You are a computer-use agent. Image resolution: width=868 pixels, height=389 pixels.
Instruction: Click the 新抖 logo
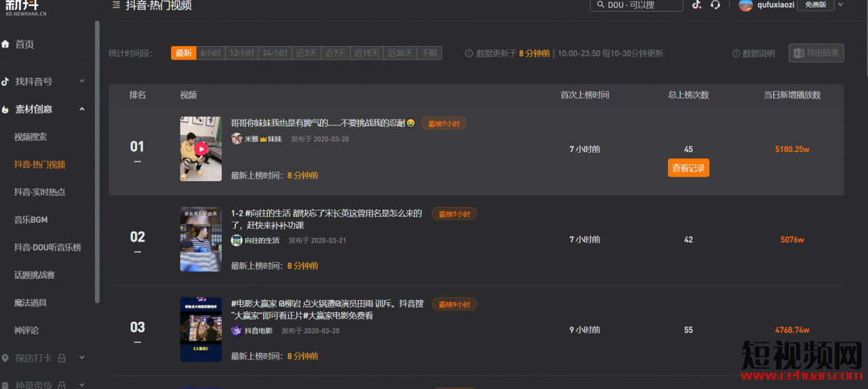(x=23, y=7)
